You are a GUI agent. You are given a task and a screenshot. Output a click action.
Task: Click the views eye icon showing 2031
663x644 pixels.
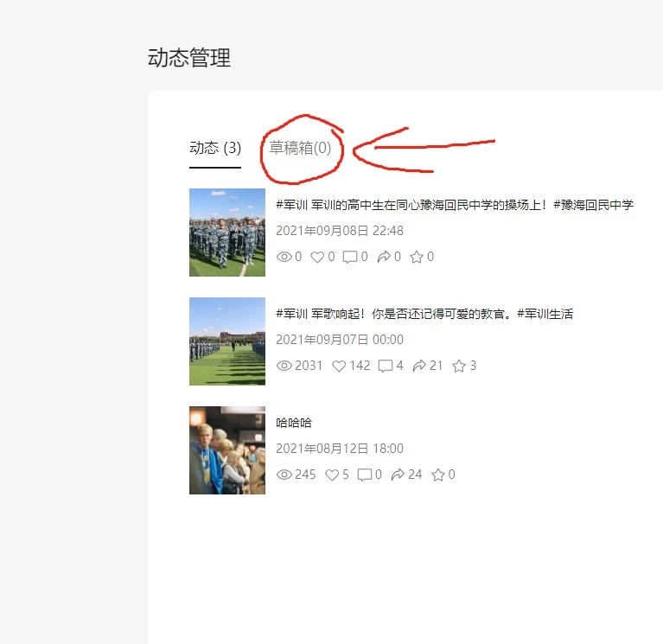(284, 366)
